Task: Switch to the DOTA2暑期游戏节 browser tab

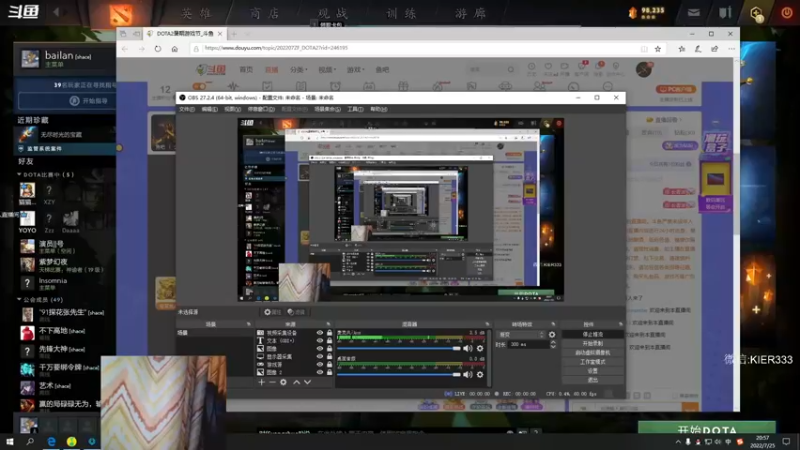Action: [184, 34]
